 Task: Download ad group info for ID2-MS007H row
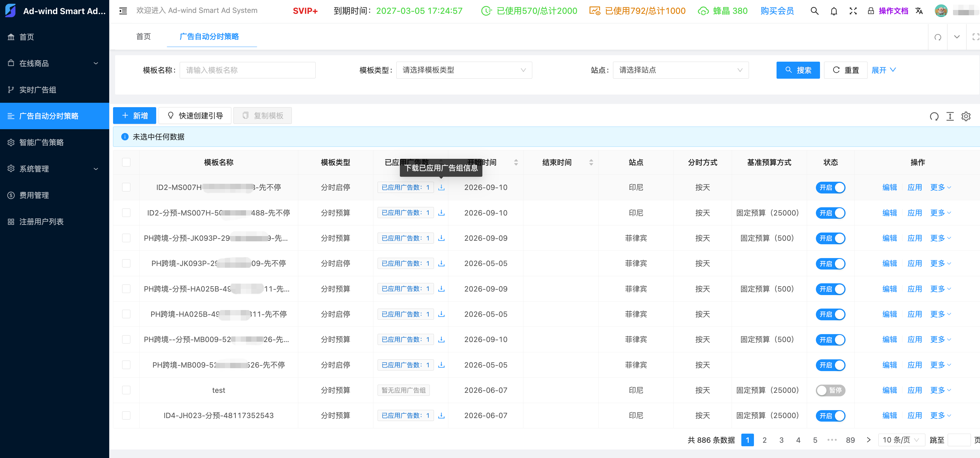[x=441, y=188]
